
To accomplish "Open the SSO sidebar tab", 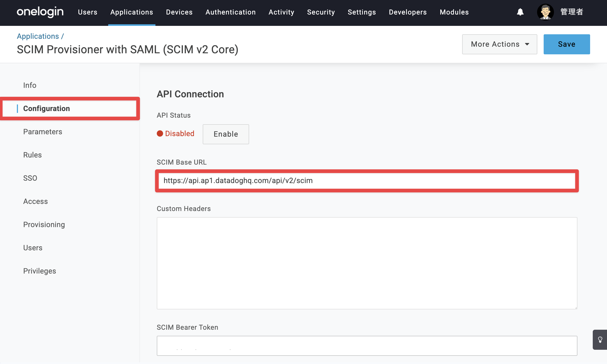I will tap(30, 178).
